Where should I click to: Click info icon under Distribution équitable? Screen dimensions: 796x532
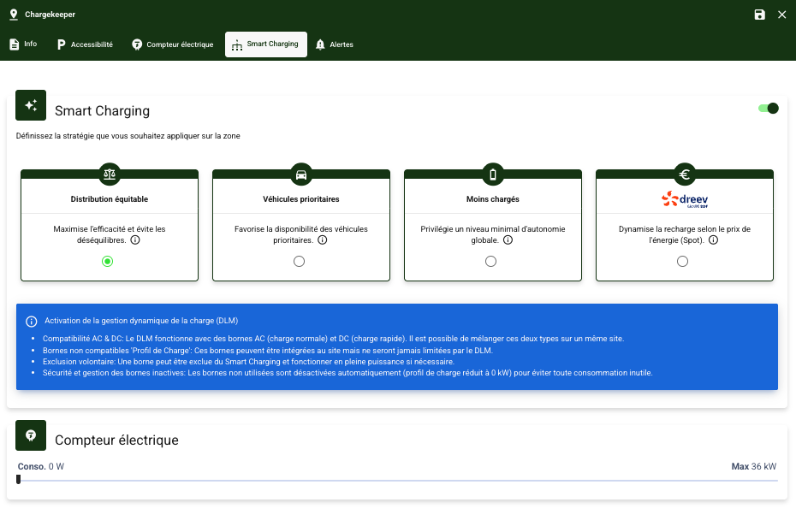[135, 240]
